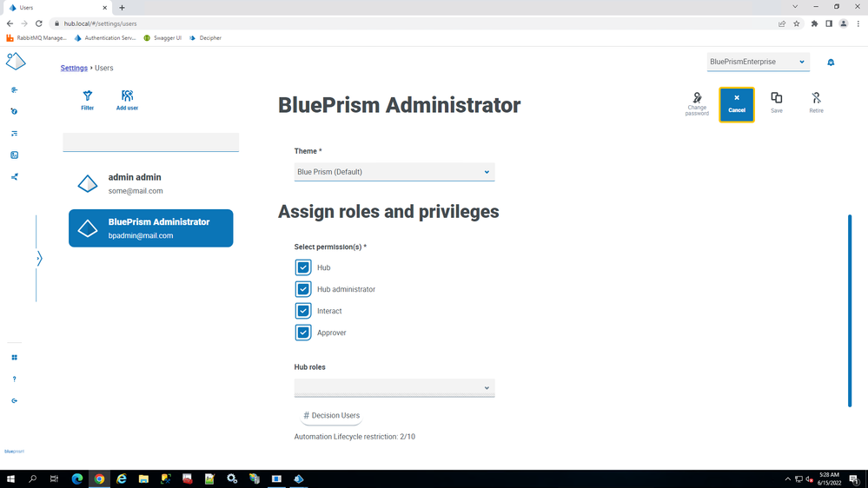This screenshot has width=868, height=488.
Task: Open a new browser tab
Action: [122, 8]
